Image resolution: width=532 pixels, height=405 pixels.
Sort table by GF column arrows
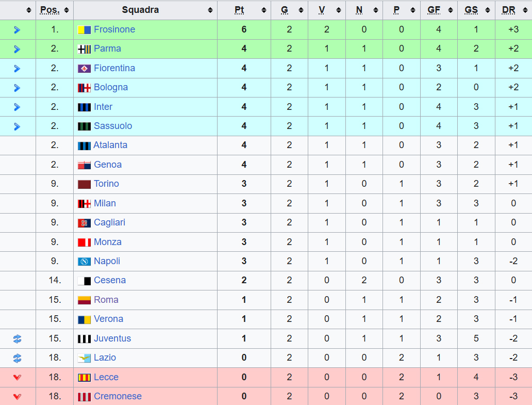point(450,10)
